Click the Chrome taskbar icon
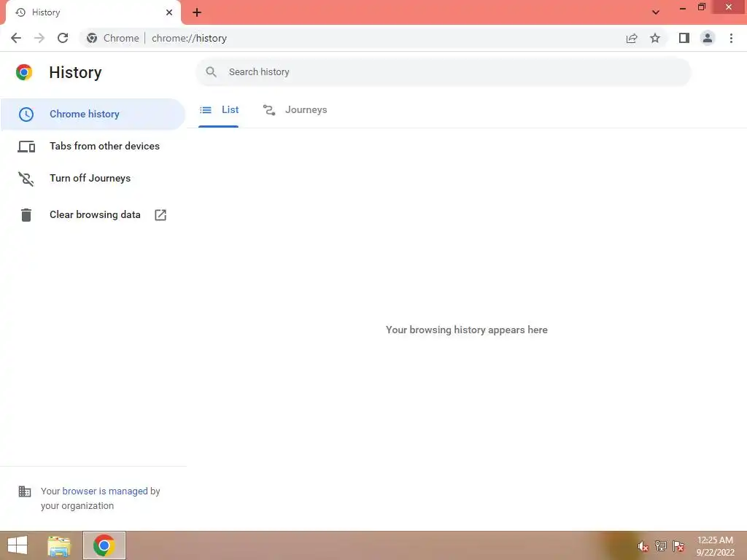Viewport: 747px width, 560px height. pyautogui.click(x=104, y=545)
